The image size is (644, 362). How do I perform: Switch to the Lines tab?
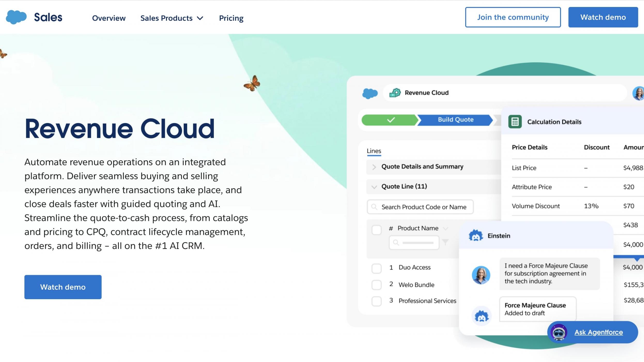(374, 151)
